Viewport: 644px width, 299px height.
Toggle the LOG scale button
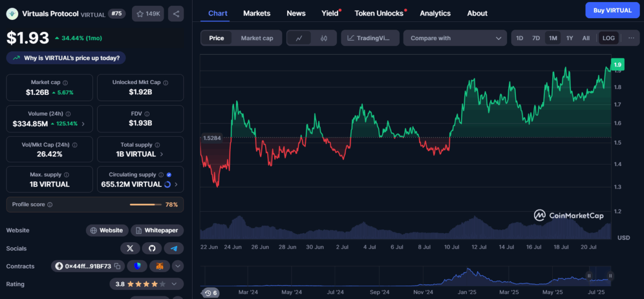[609, 38]
